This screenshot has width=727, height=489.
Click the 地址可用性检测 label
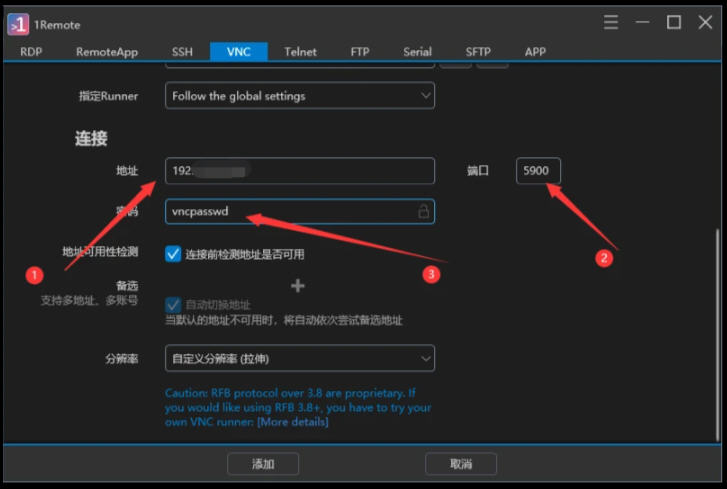tap(100, 252)
